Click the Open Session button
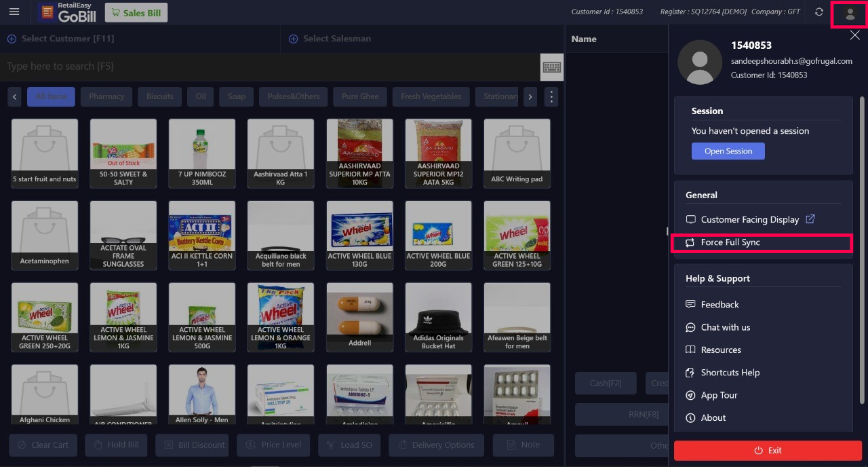The width and height of the screenshot is (868, 467). click(x=728, y=151)
